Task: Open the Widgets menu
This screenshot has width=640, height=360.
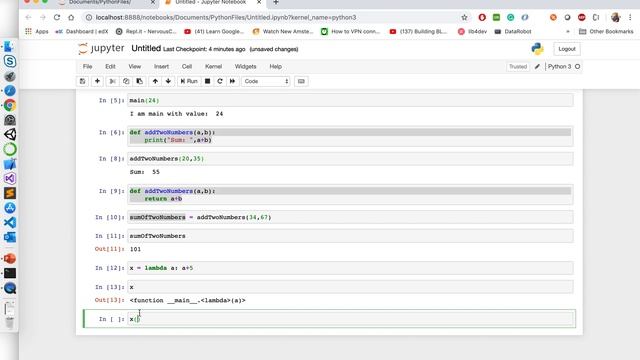Action: (245, 67)
